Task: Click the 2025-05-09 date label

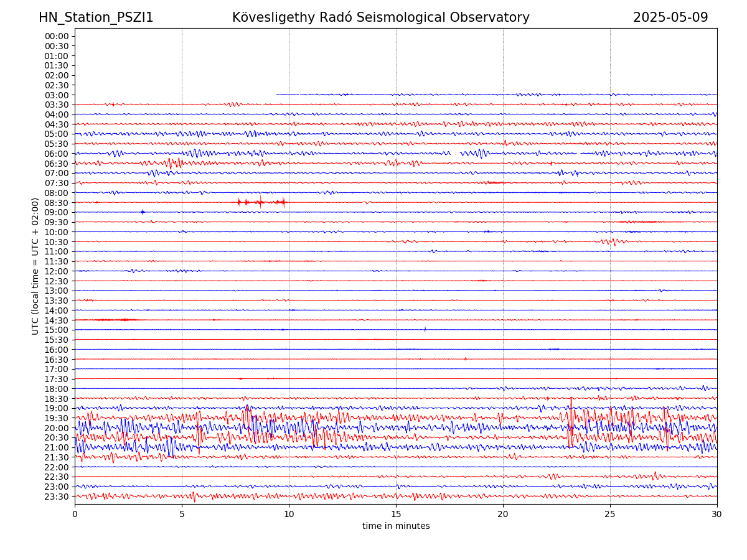Action: (670, 17)
